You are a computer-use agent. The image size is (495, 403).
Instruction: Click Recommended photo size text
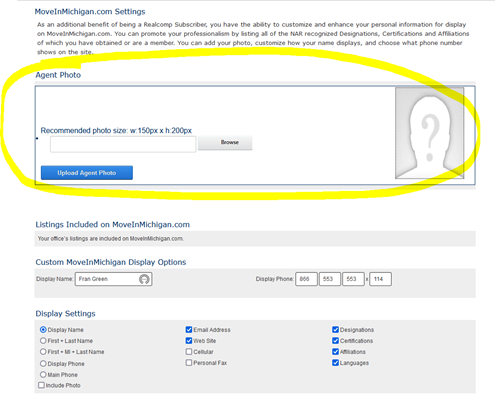[116, 131]
